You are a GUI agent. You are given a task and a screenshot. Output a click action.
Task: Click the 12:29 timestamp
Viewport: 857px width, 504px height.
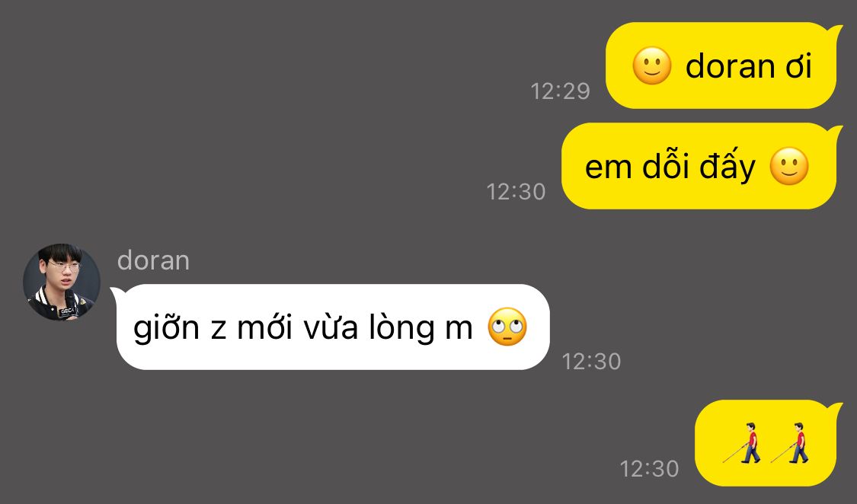(x=560, y=91)
